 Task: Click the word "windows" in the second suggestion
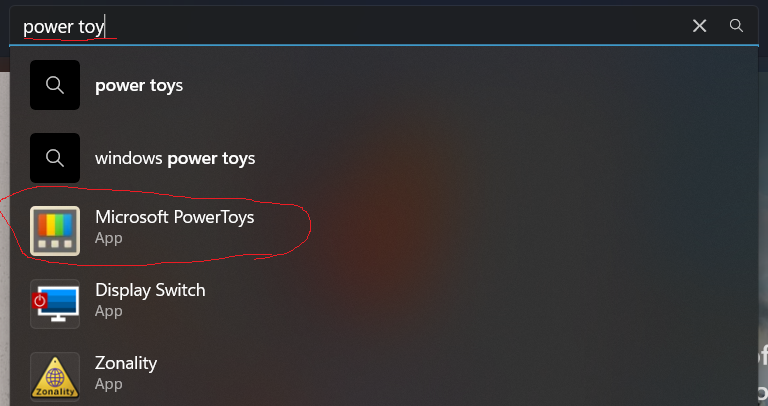[128, 158]
